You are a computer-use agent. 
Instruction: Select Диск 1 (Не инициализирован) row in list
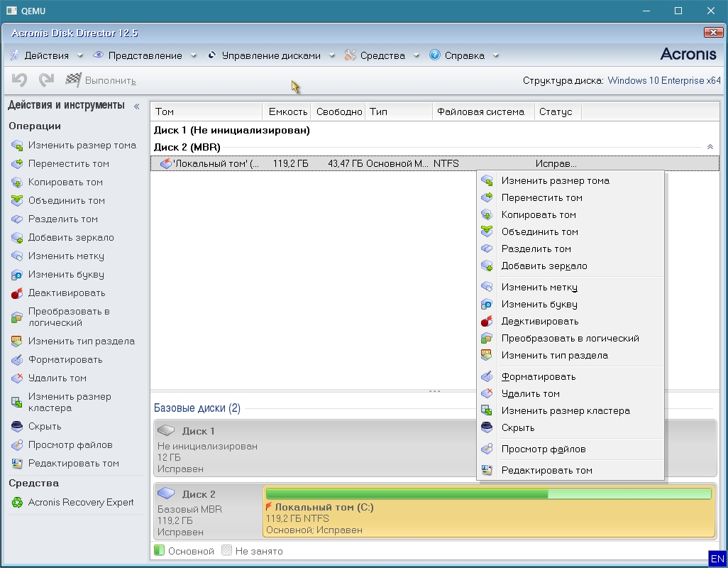tap(434, 130)
